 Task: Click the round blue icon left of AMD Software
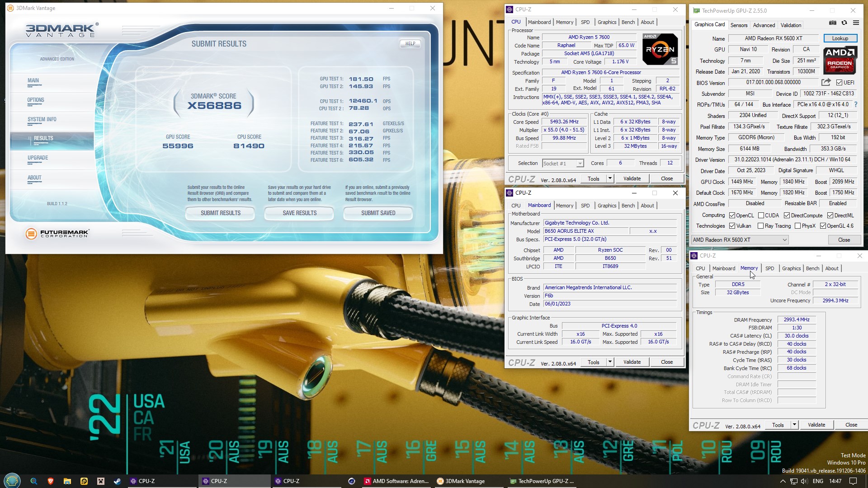pyautogui.click(x=351, y=481)
